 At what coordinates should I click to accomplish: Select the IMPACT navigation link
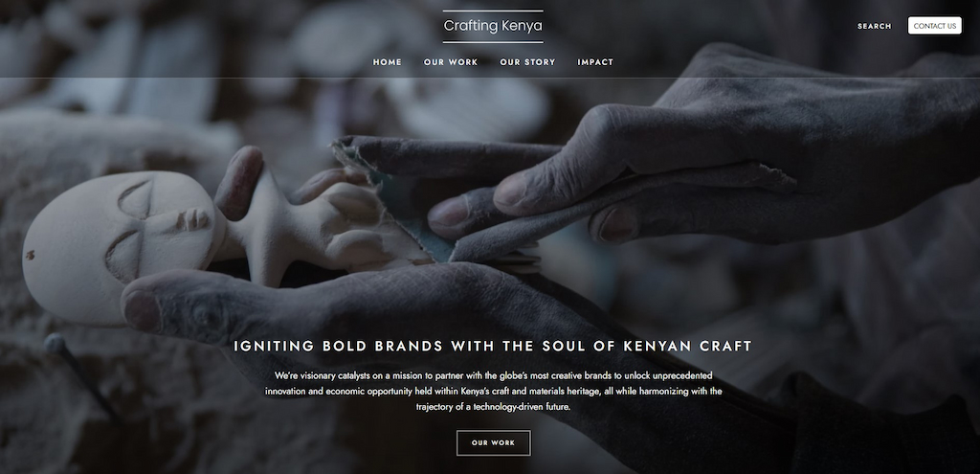(595, 62)
